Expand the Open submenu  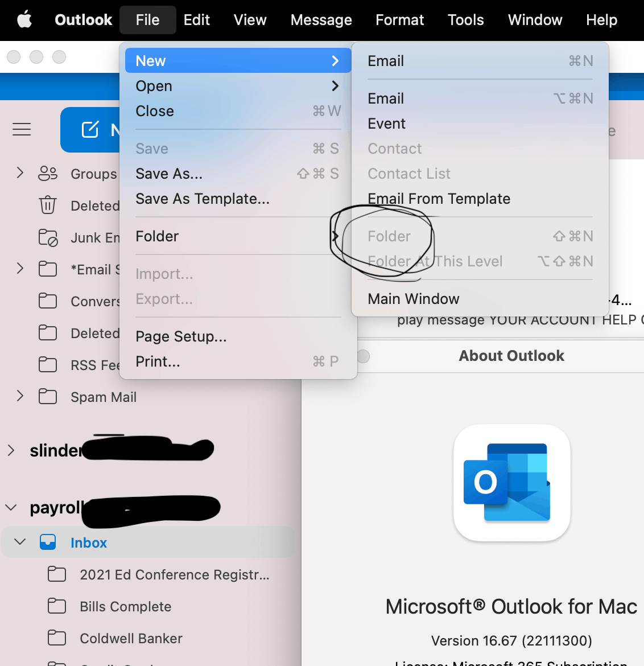[x=238, y=86]
